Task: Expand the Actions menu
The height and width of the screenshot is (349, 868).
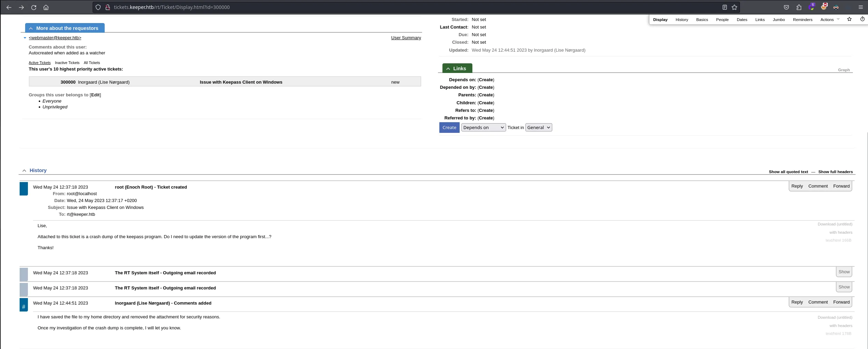Action: click(829, 20)
